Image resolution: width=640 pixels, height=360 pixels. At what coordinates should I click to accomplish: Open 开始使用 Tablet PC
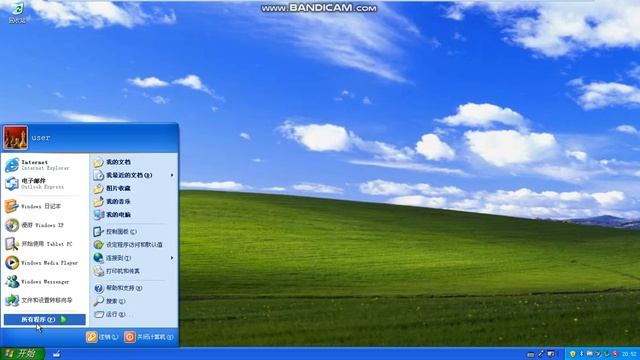point(44,244)
